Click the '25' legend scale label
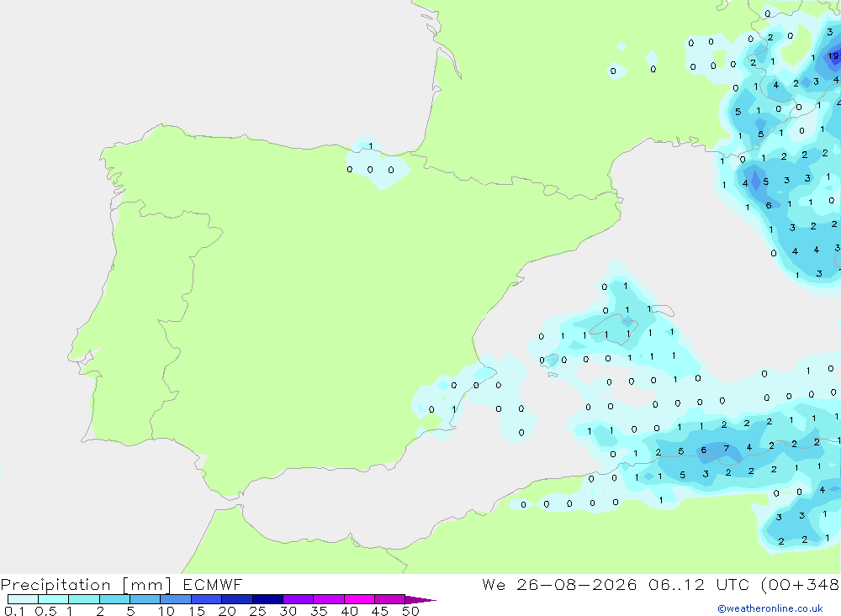 pyautogui.click(x=257, y=611)
